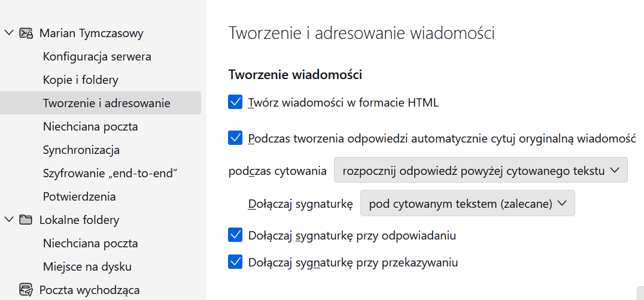Image resolution: width=644 pixels, height=300 pixels.
Task: Uncheck Dołączaj sygnaturkę przy odpowiadaniu
Action: click(235, 235)
